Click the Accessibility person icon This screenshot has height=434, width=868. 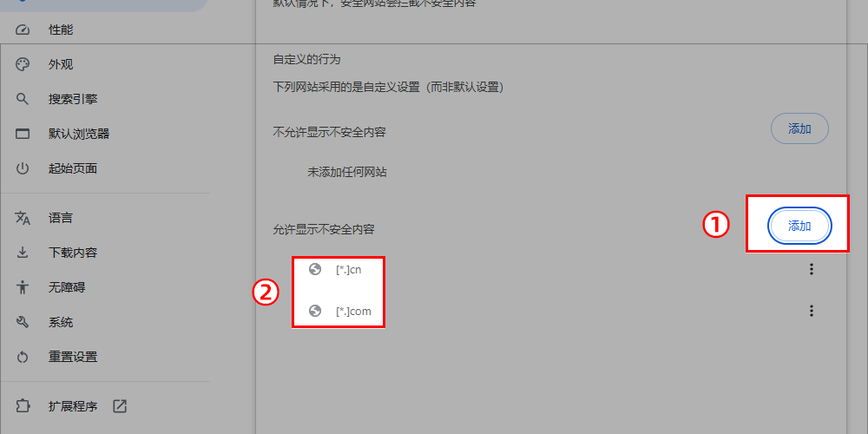point(23,287)
